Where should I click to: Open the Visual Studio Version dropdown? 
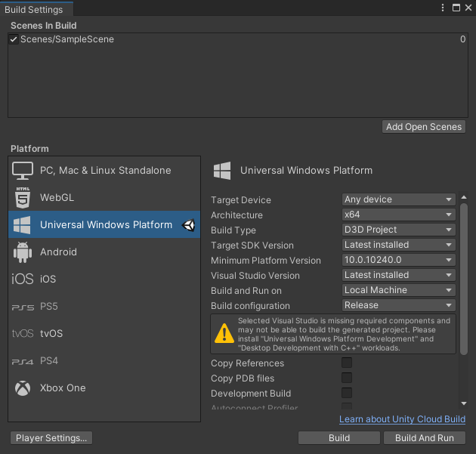tap(399, 275)
